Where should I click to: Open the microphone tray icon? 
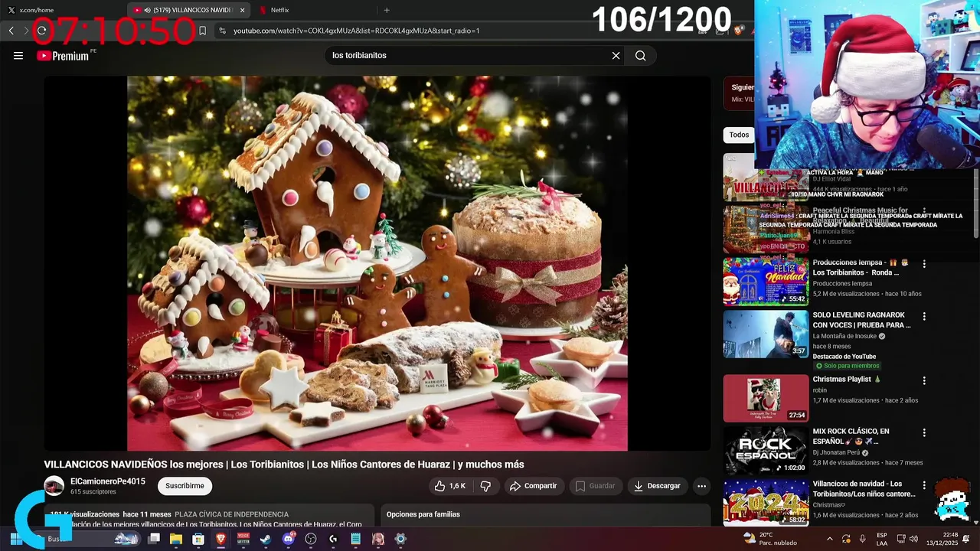(862, 539)
